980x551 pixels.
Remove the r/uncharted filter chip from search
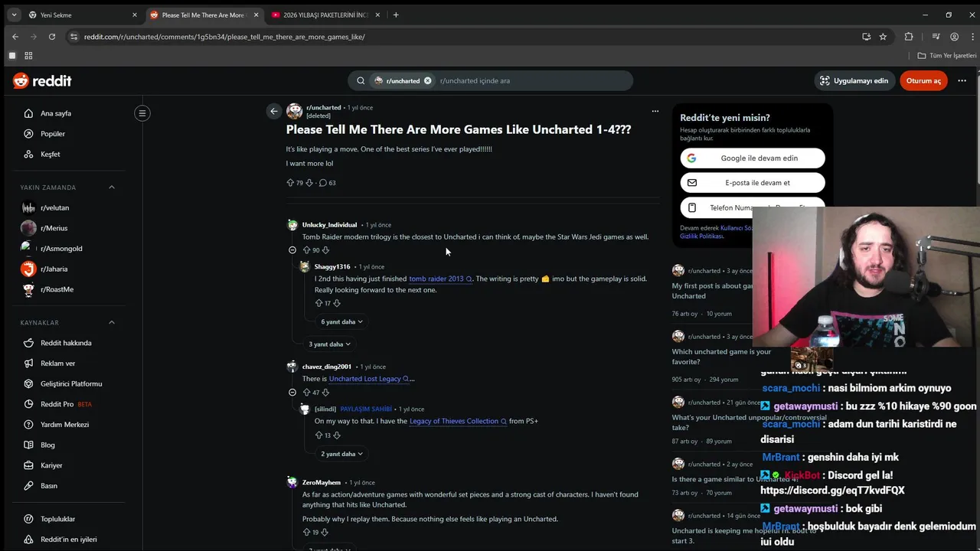pos(428,80)
